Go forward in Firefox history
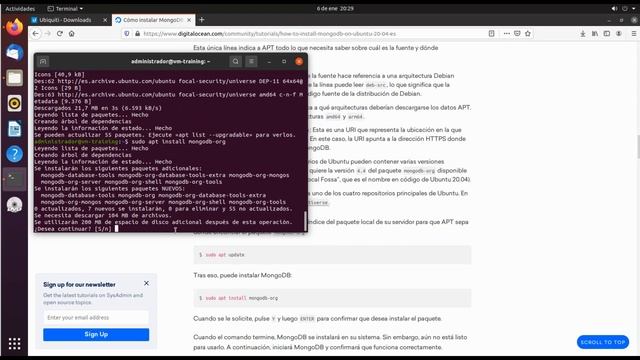This screenshot has height=360, width=640. click(x=48, y=33)
